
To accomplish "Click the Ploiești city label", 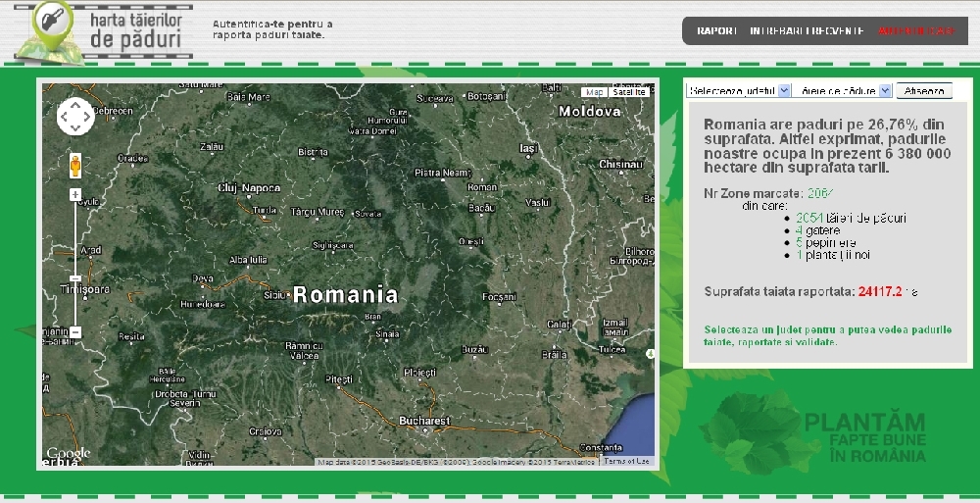I will pyautogui.click(x=420, y=373).
